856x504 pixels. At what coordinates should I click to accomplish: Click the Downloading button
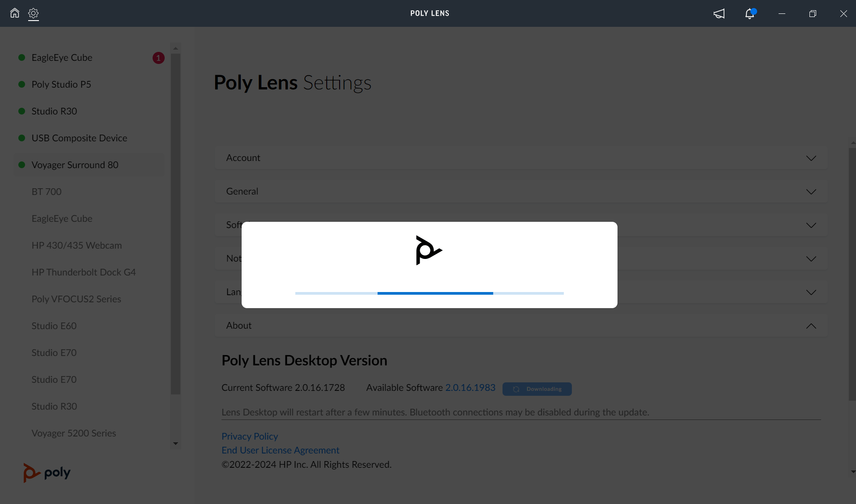pyautogui.click(x=537, y=389)
